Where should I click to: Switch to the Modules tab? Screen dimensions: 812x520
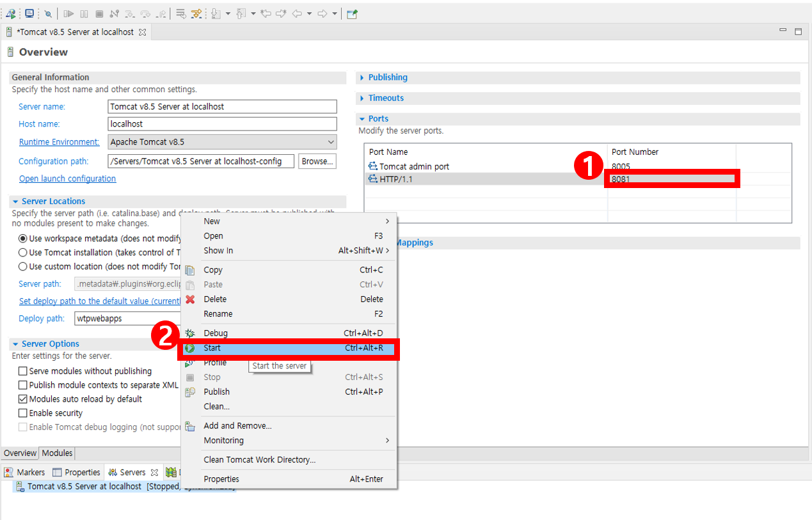57,453
